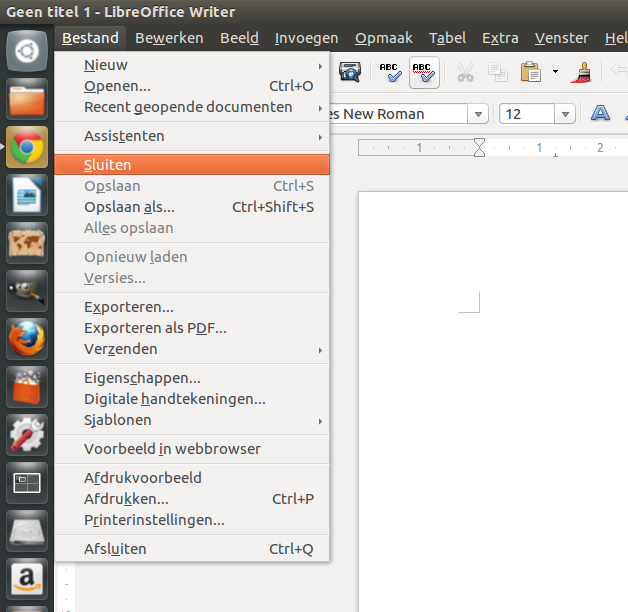
Task: Open the workspace switcher icon
Action: 27,483
